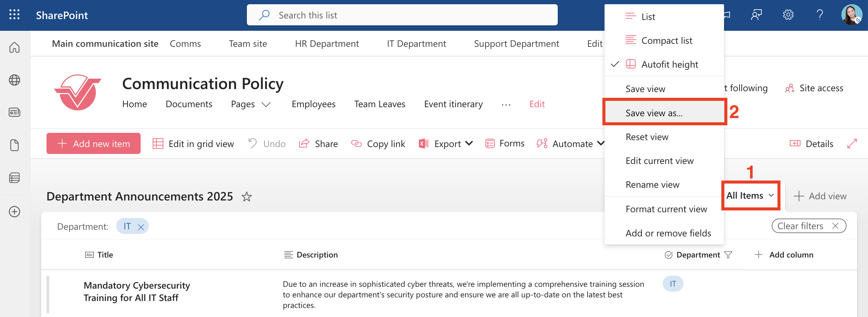Expand the Pages navigation chevron
The height and width of the screenshot is (317, 868).
[266, 104]
